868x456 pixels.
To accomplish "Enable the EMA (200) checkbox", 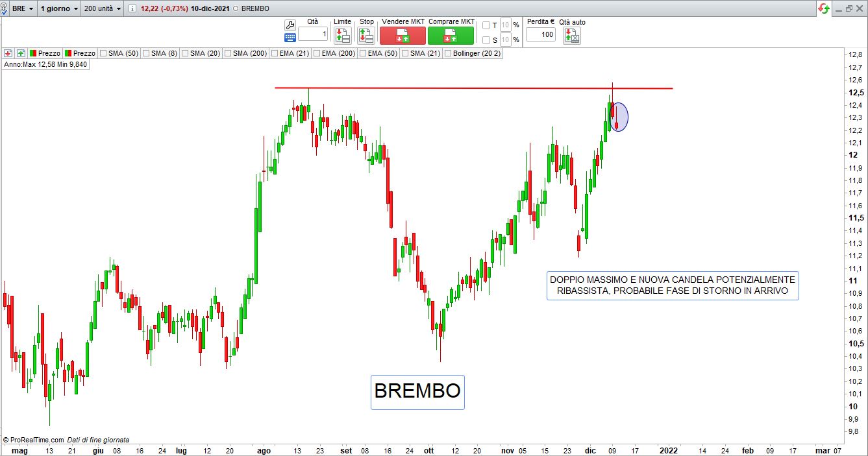I will click(x=317, y=53).
